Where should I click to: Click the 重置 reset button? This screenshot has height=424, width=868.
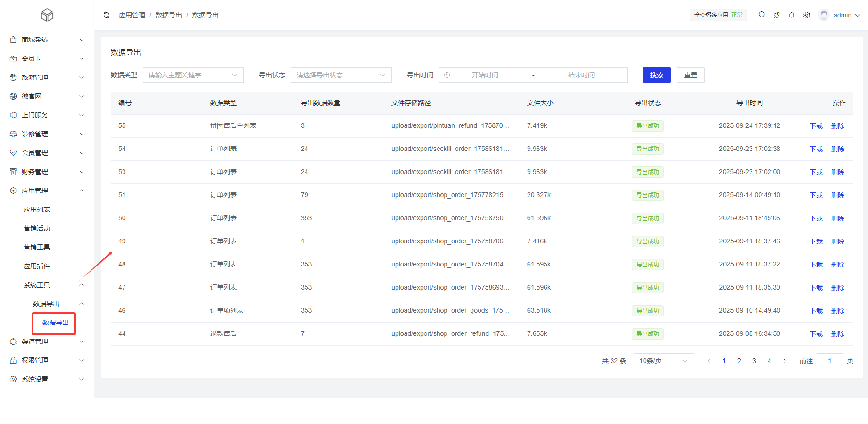tap(690, 75)
